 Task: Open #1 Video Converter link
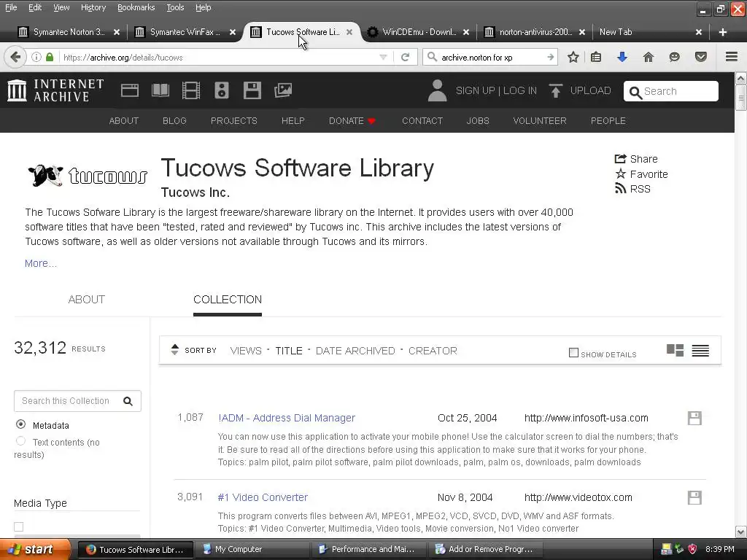coord(263,497)
